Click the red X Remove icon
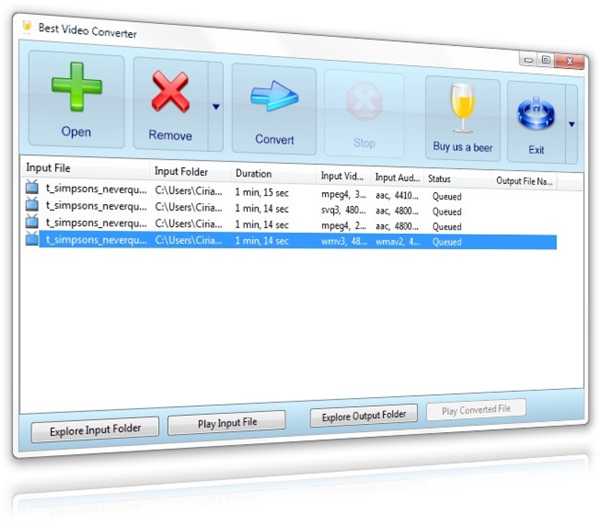 170,92
